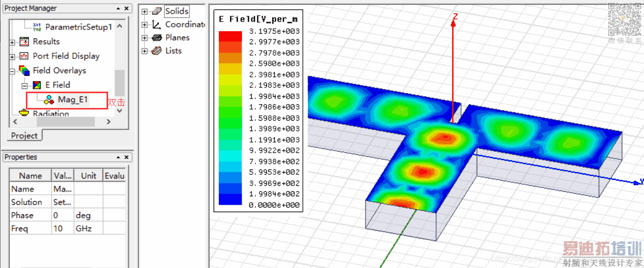Image resolution: width=644 pixels, height=268 pixels.
Task: Expand the Solids node
Action: pyautogui.click(x=145, y=11)
